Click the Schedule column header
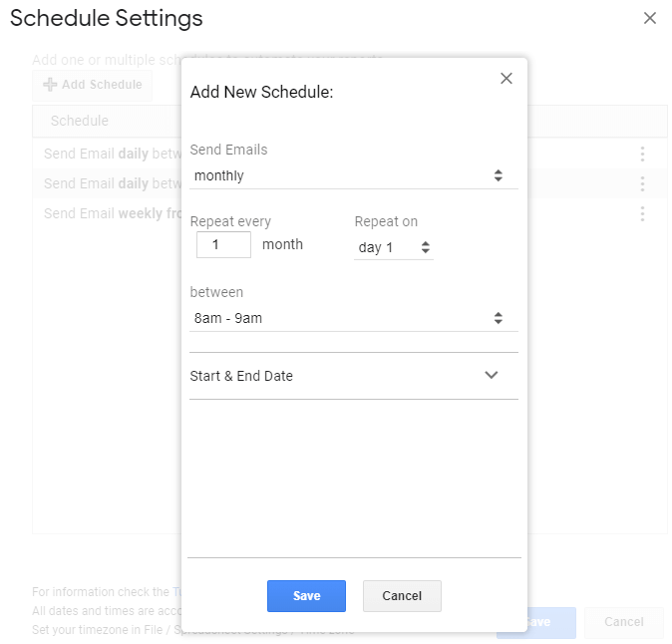The width and height of the screenshot is (672, 644). (80, 121)
